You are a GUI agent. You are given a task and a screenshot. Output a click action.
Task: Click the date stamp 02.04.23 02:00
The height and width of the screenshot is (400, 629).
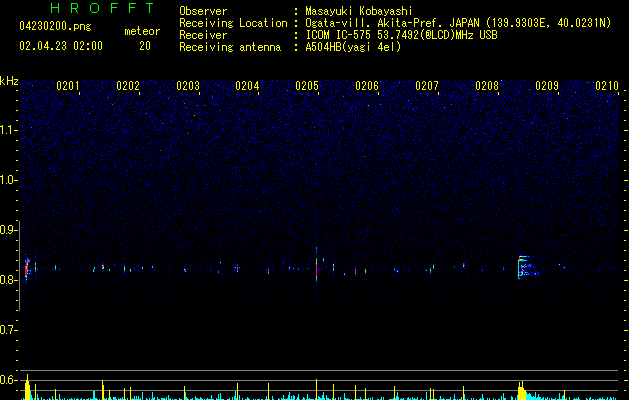(x=61, y=46)
